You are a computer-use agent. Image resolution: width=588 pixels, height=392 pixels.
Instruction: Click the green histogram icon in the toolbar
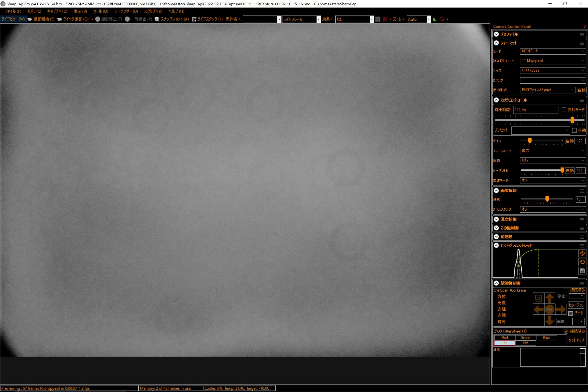[435, 19]
